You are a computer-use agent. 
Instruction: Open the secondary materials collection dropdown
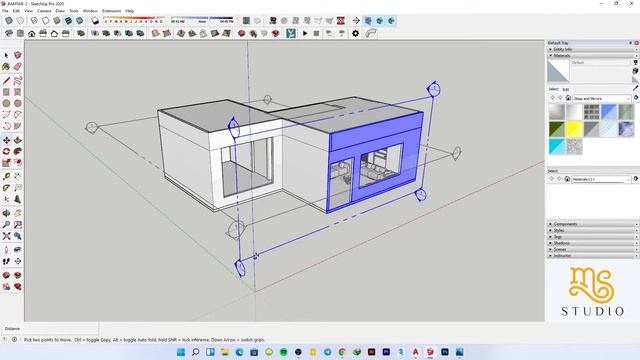click(601, 179)
